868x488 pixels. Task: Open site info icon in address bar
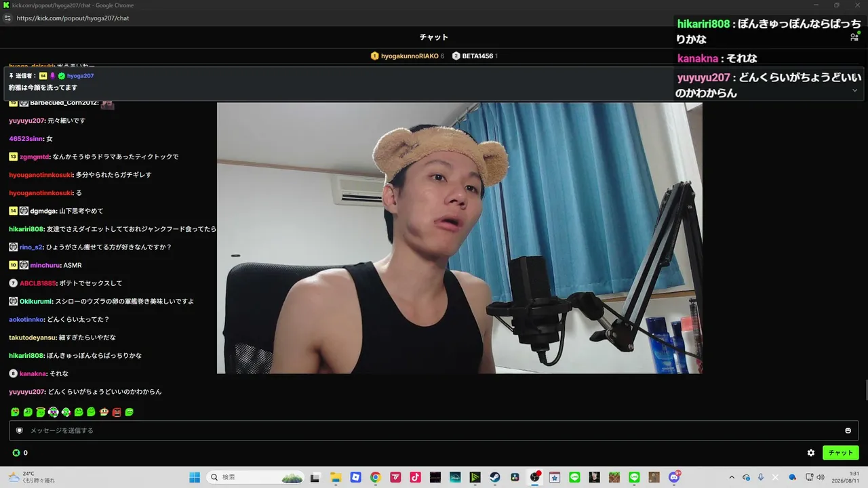7,18
